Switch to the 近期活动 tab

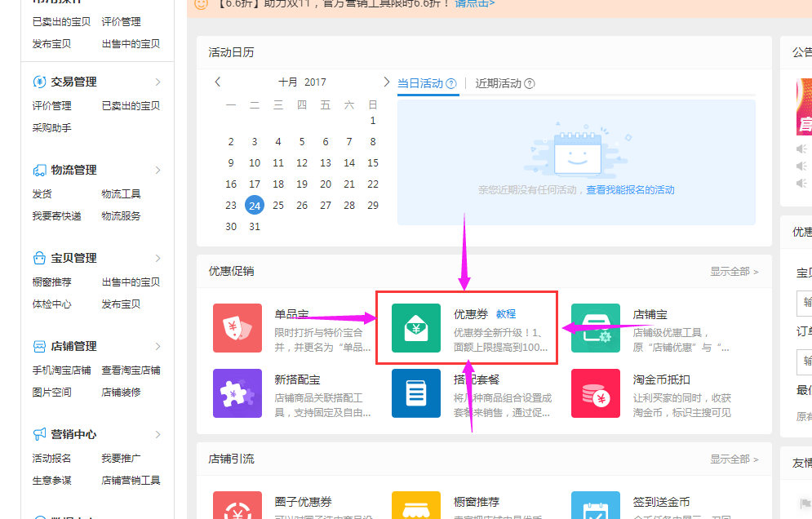(x=498, y=83)
